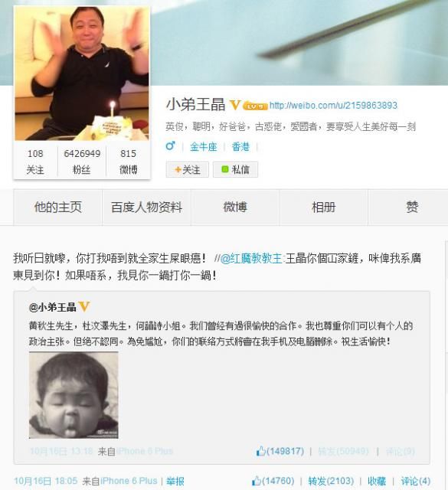Viewport: 448px width, 490px height.
Task: Click the gold V verification badge beside the profile name
Action: click(x=235, y=105)
